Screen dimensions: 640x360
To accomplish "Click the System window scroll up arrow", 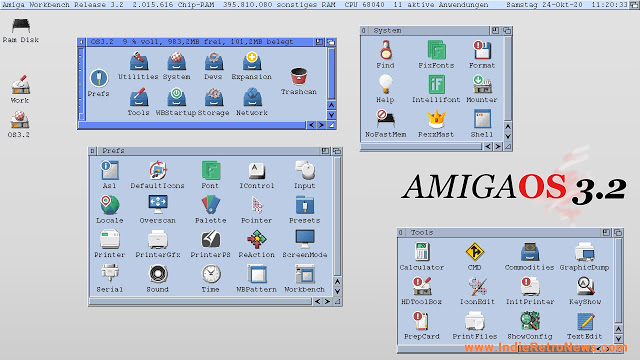I will point(508,126).
